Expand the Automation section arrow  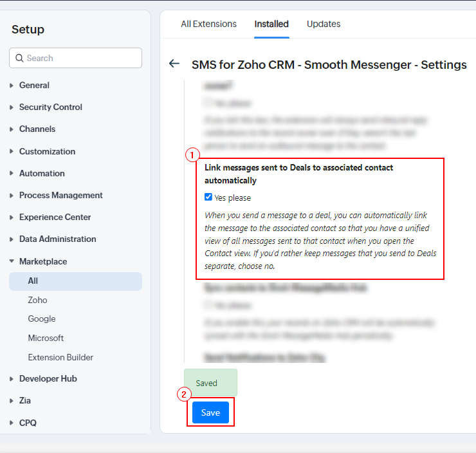coord(12,173)
